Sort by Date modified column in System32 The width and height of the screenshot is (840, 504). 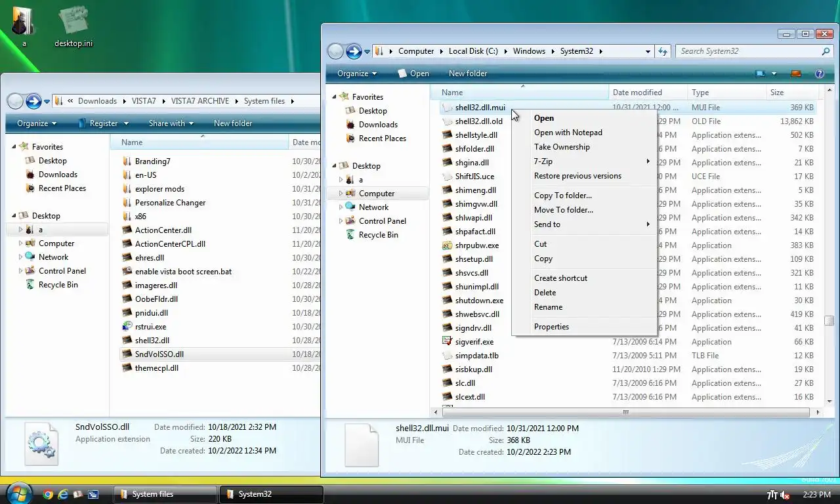click(648, 93)
